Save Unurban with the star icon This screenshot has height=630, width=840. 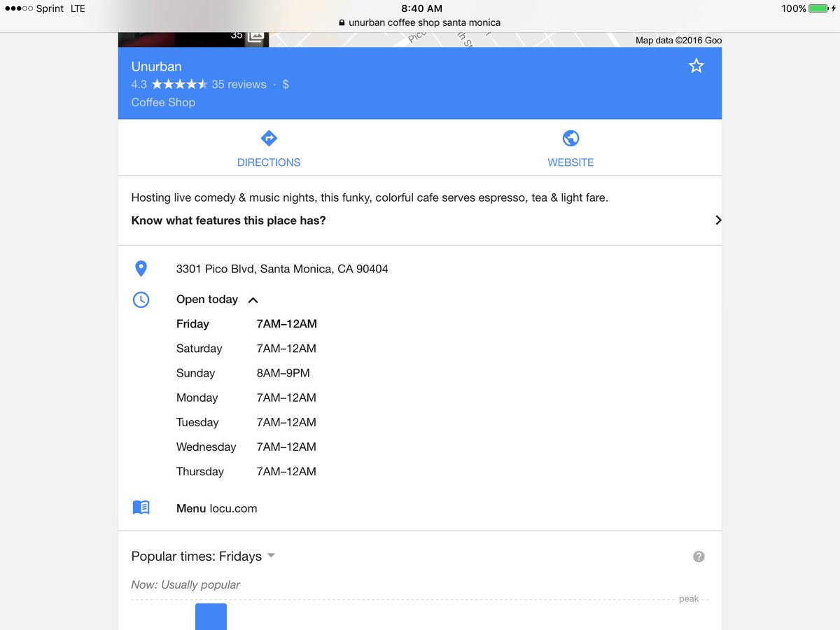coord(696,66)
